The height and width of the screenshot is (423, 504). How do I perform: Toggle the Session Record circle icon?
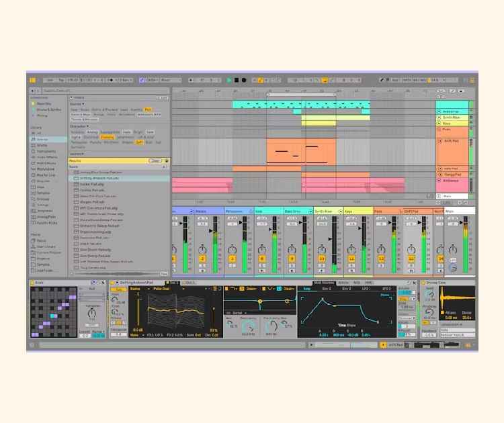point(278,80)
